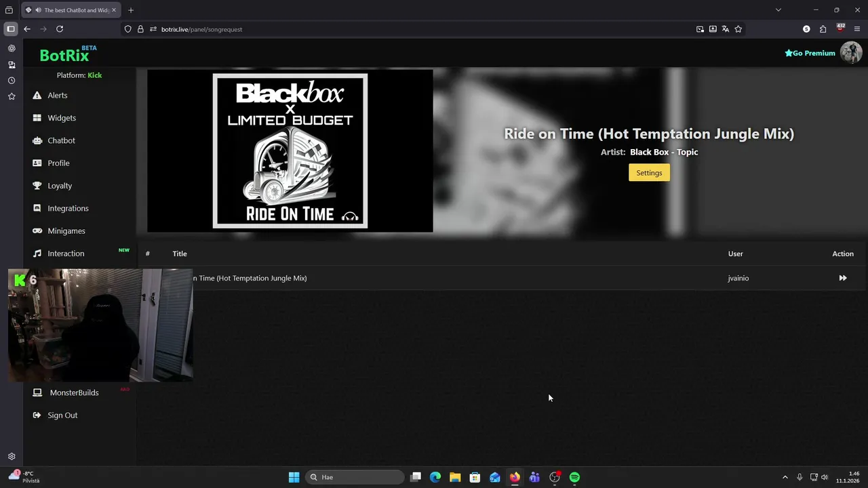Image resolution: width=868 pixels, height=488 pixels.
Task: Open the user avatar menu
Action: pyautogui.click(x=850, y=53)
